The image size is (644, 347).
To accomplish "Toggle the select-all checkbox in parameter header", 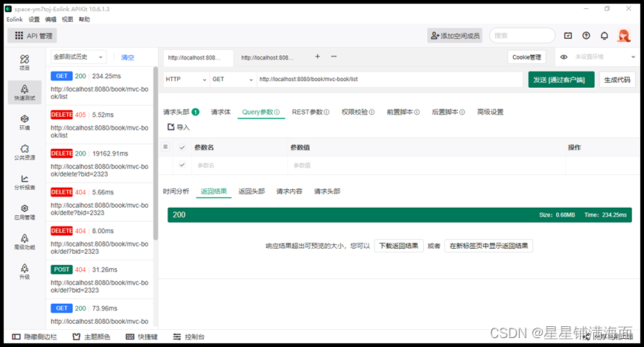I will [182, 147].
